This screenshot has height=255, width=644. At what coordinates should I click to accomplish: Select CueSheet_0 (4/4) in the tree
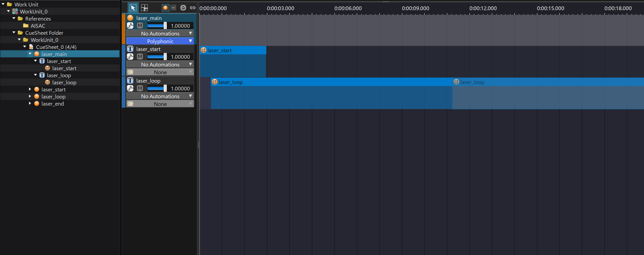56,47
